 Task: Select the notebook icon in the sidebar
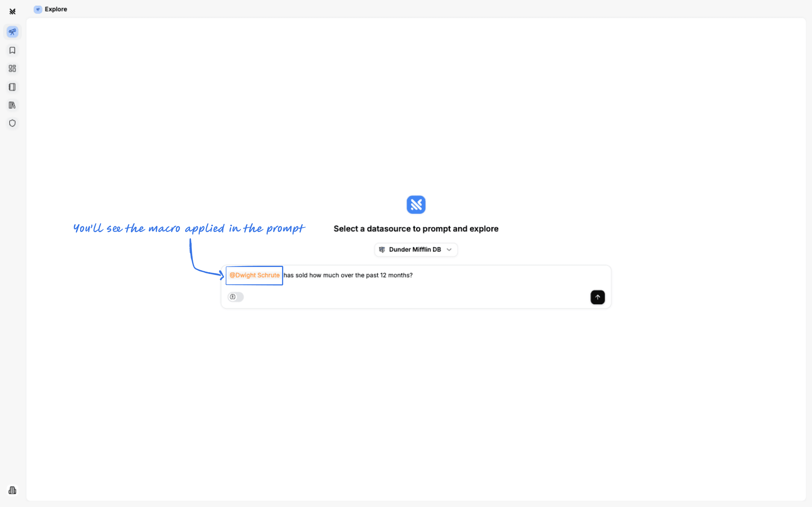point(12,87)
